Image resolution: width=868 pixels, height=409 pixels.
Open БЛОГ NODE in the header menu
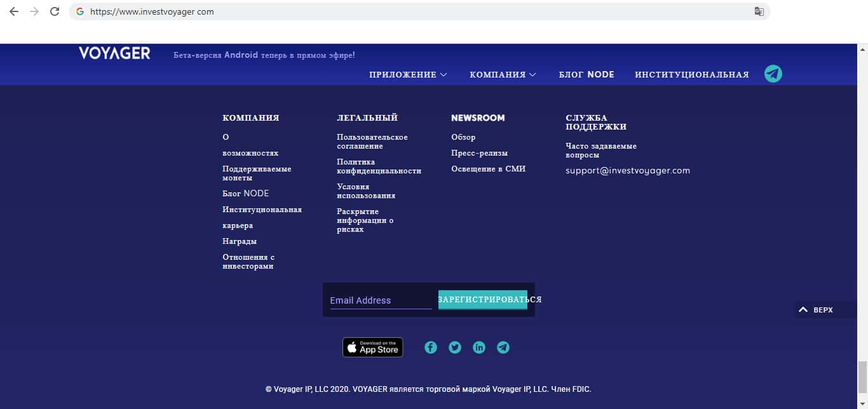587,75
